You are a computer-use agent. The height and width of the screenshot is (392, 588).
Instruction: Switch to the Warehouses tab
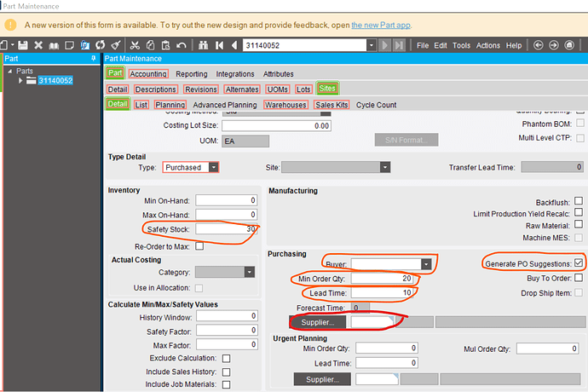point(285,105)
